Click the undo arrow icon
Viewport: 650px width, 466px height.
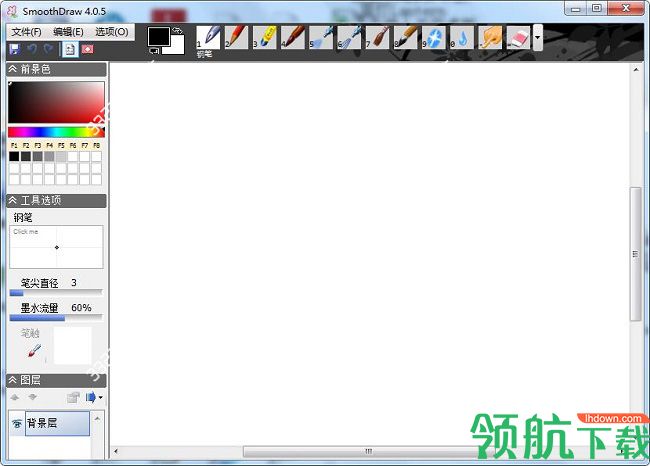click(32, 49)
